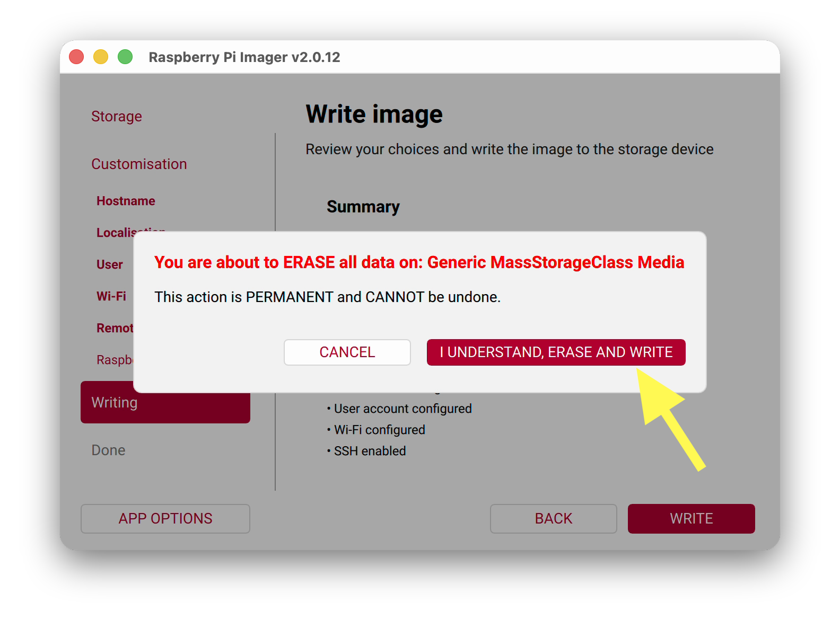Select the Wi-Fi customisation item
The height and width of the screenshot is (629, 840).
point(111,296)
